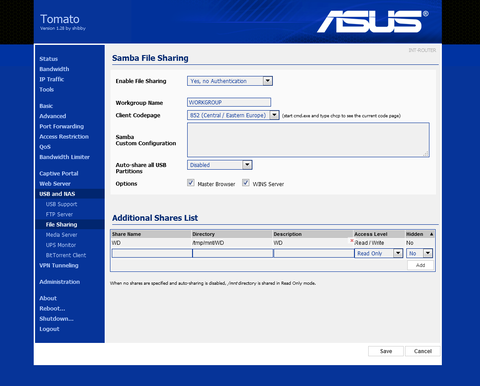
Task: Click the Samba Custom Configuration text area
Action: [308, 140]
